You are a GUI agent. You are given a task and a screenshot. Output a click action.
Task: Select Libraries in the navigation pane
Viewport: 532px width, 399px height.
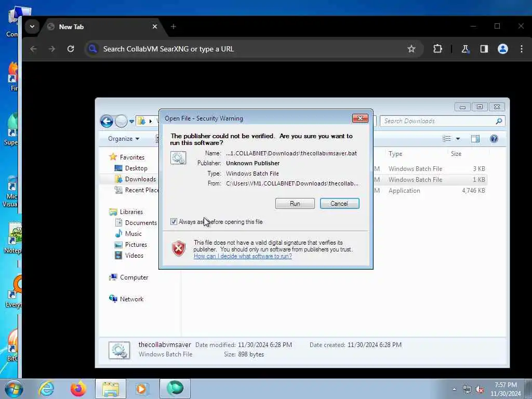pyautogui.click(x=131, y=212)
